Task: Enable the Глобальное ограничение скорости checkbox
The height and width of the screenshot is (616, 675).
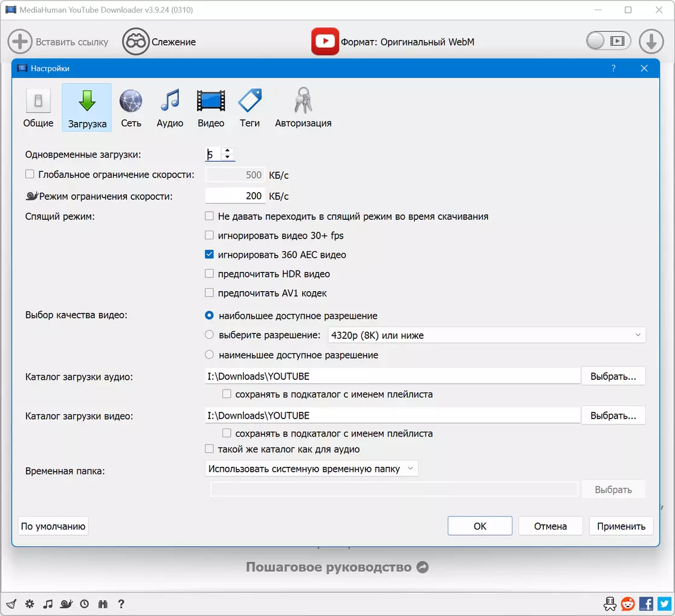Action: coord(30,174)
